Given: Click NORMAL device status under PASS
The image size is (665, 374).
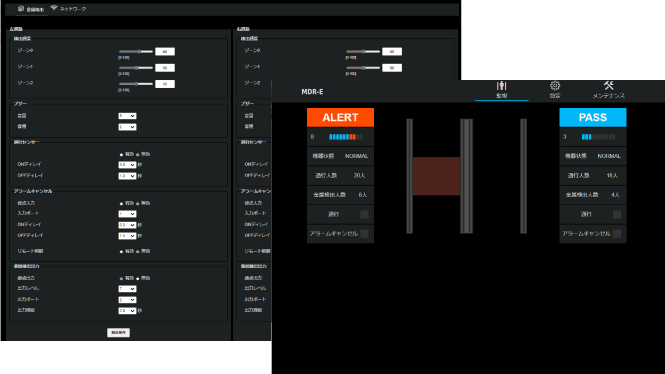Looking at the screenshot, I should tap(609, 156).
